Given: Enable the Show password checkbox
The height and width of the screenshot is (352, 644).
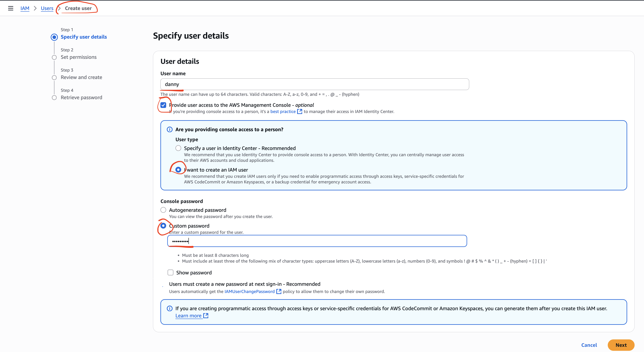Looking at the screenshot, I should 170,272.
